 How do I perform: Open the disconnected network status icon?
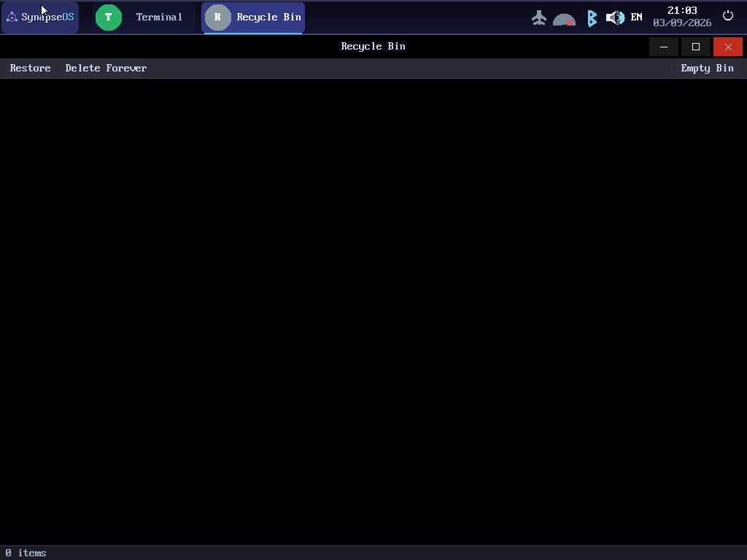pyautogui.click(x=564, y=19)
